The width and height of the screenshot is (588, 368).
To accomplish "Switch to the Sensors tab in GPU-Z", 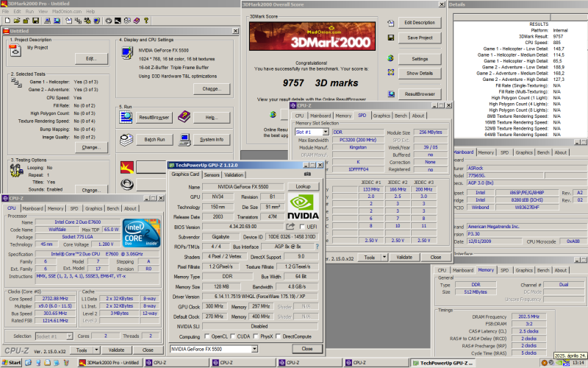I will point(212,175).
